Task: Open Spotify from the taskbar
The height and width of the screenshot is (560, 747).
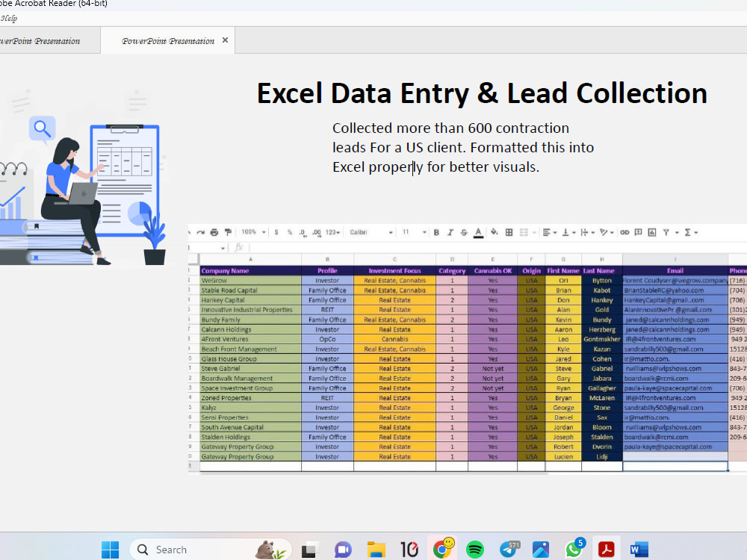Action: click(475, 550)
